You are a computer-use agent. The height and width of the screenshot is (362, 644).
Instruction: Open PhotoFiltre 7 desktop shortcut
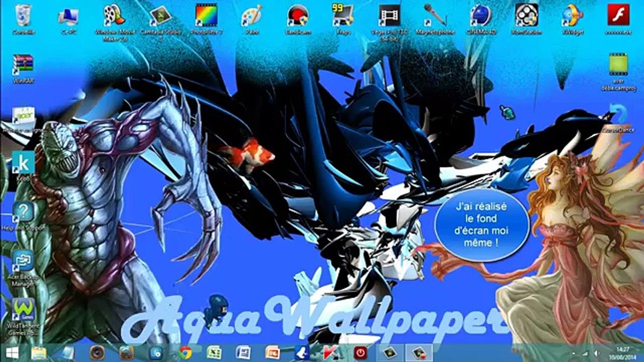(206, 19)
